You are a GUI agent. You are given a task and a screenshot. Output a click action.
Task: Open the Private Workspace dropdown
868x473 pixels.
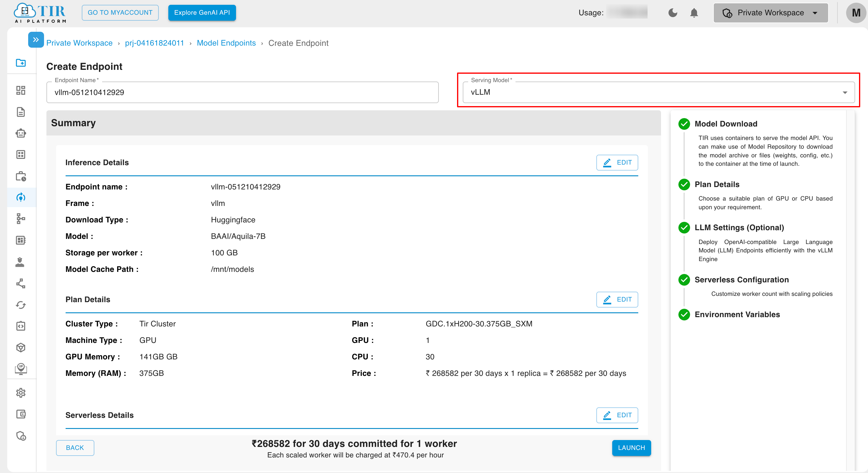click(771, 13)
